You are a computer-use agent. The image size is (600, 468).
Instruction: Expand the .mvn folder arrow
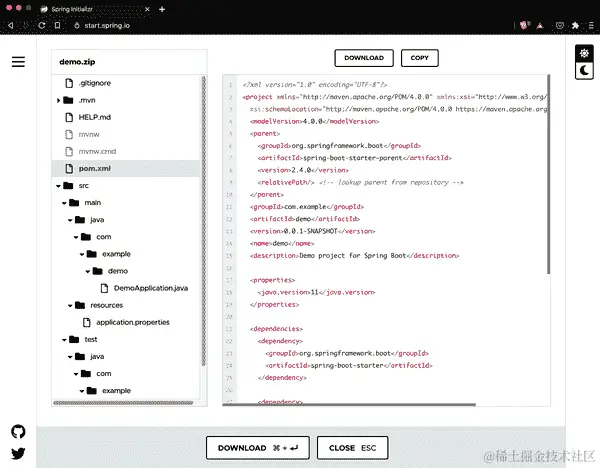pyautogui.click(x=59, y=100)
